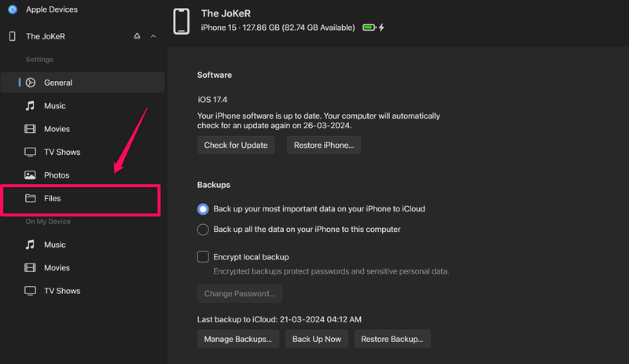629x364 pixels.
Task: Click the Restore iPhone button
Action: pos(324,145)
